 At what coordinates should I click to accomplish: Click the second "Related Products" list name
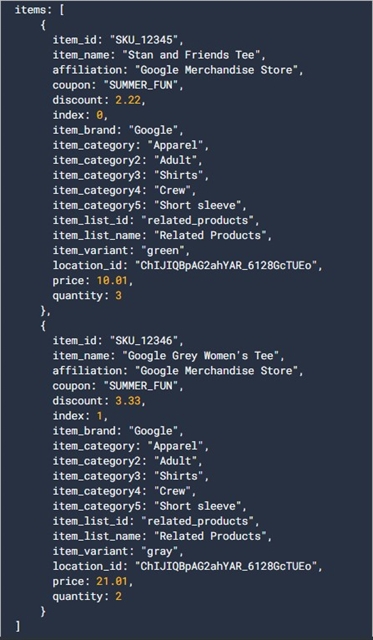click(210, 536)
